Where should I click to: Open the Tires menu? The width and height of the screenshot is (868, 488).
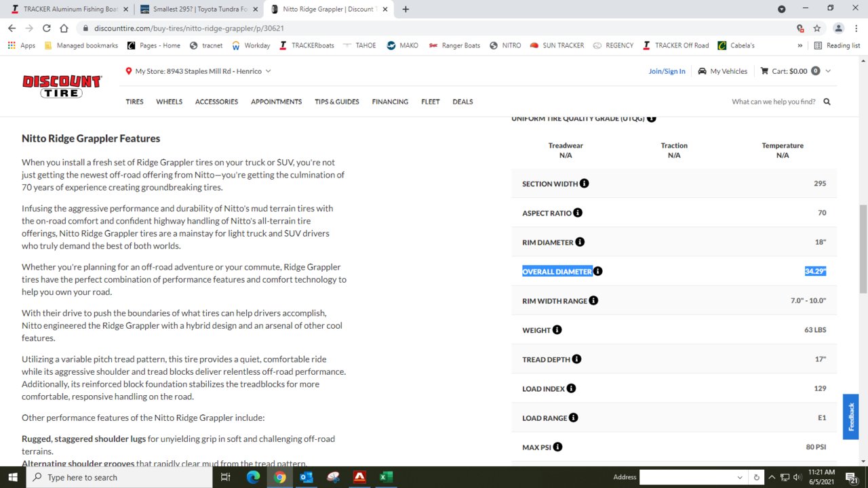click(134, 102)
